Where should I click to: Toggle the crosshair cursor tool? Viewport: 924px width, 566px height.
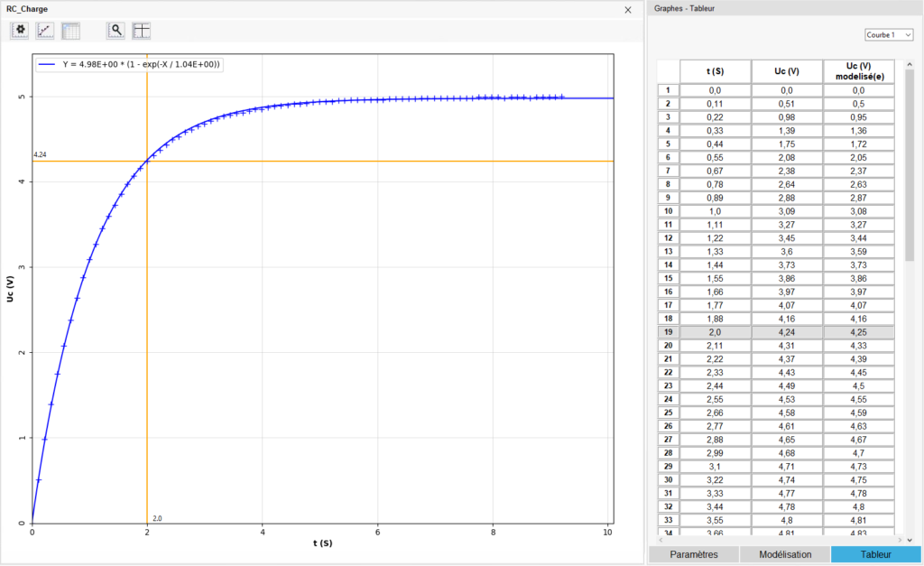point(142,30)
